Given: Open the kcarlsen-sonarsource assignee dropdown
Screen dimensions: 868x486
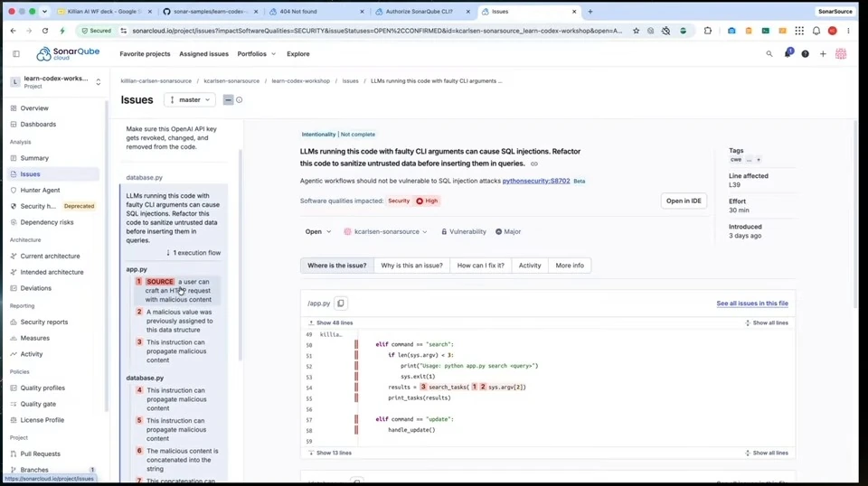Looking at the screenshot, I should point(385,231).
